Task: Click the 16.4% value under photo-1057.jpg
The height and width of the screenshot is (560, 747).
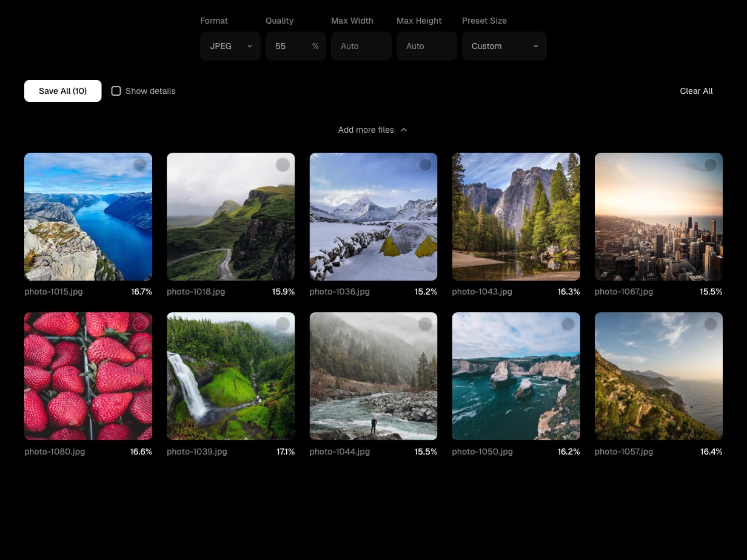Action: click(x=711, y=452)
